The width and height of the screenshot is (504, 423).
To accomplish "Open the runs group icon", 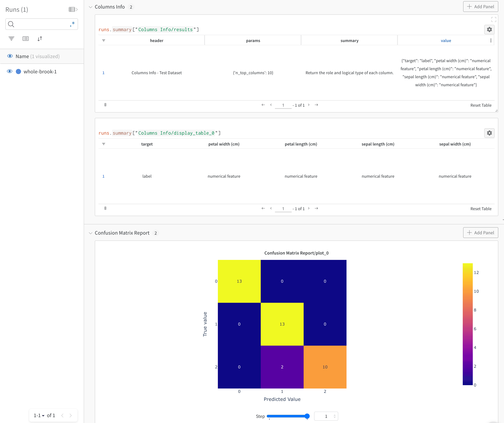I will pyautogui.click(x=25, y=39).
